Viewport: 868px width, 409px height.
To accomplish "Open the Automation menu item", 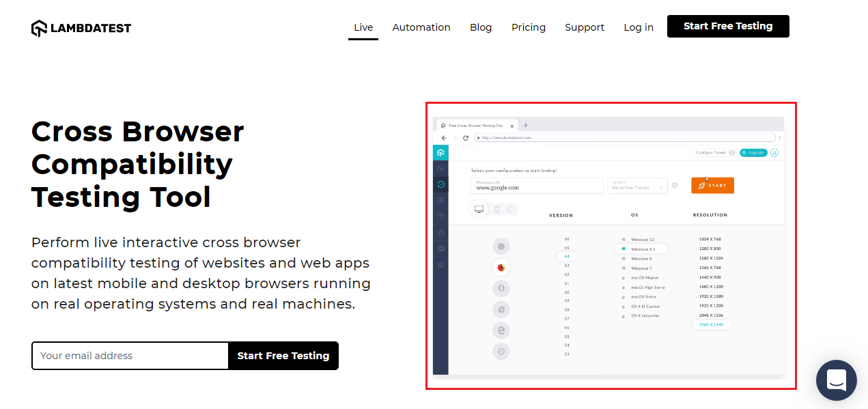I will (x=421, y=27).
